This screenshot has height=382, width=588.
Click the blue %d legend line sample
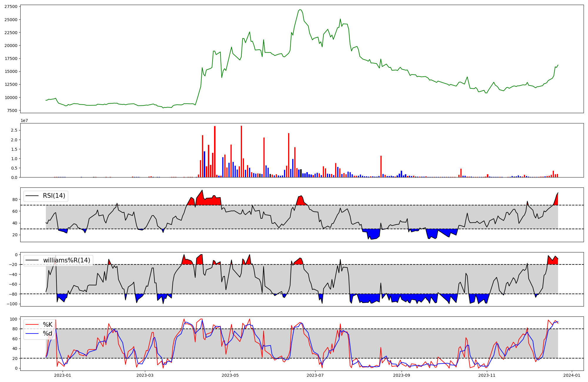(x=32, y=334)
